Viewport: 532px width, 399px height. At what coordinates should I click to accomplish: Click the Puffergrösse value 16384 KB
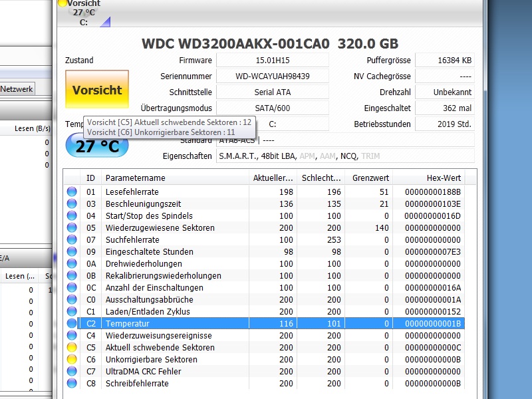pyautogui.click(x=445, y=60)
